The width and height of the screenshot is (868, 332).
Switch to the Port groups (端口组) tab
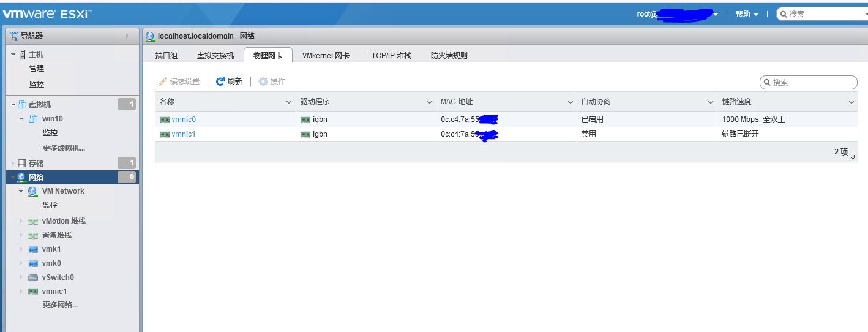(166, 55)
